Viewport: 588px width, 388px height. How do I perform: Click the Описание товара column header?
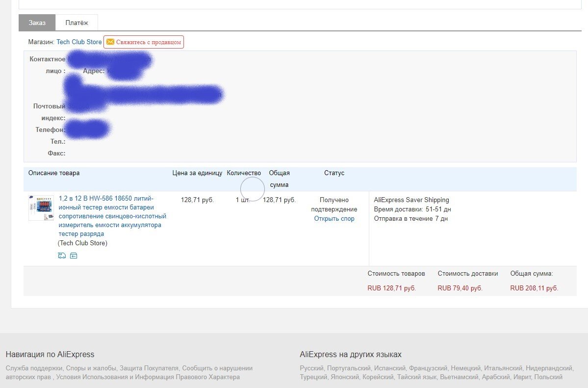tap(54, 173)
